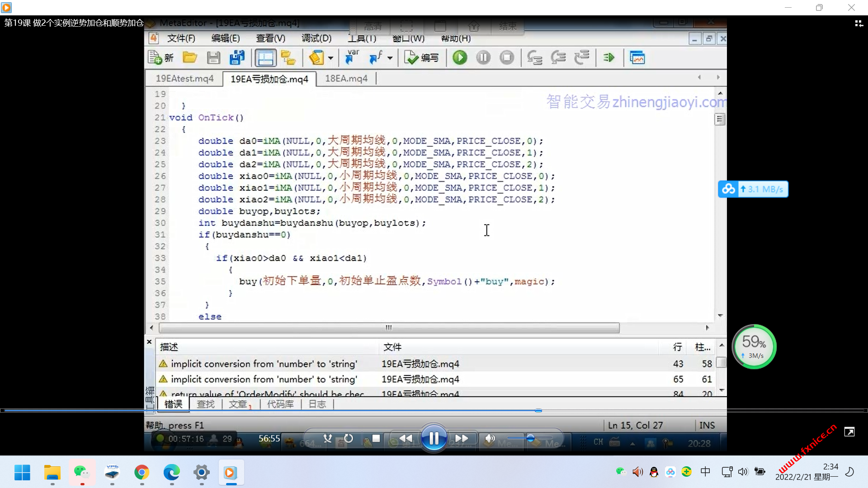Close the errors panel with X
Image resolution: width=868 pixels, height=488 pixels.
point(149,342)
